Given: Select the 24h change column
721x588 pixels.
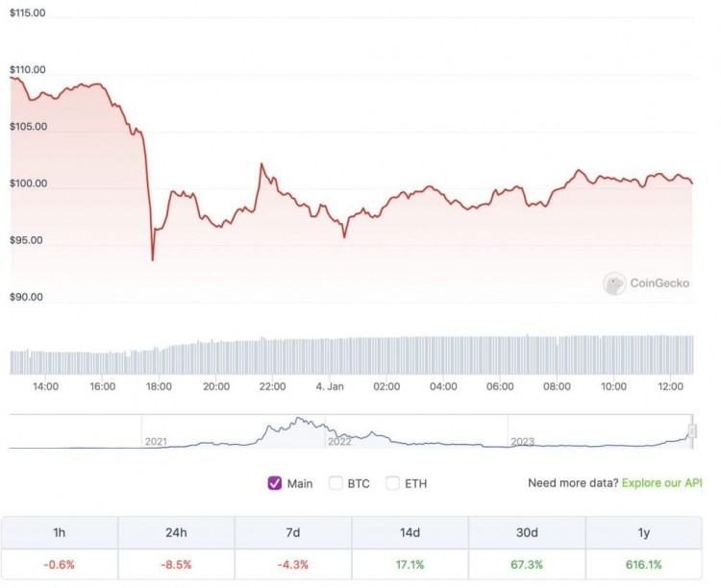Looking at the screenshot, I should (176, 532).
